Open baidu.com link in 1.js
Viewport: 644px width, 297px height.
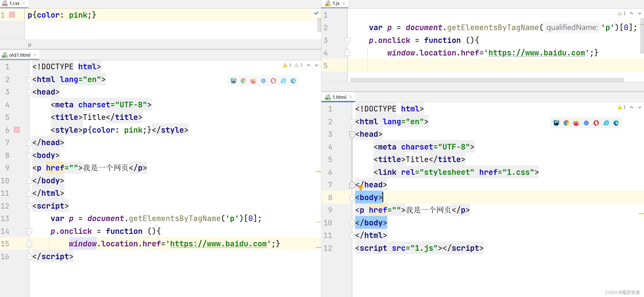[x=536, y=53]
